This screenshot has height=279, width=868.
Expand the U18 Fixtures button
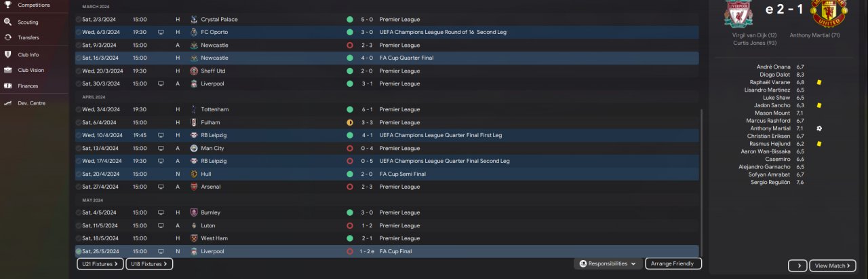149,263
